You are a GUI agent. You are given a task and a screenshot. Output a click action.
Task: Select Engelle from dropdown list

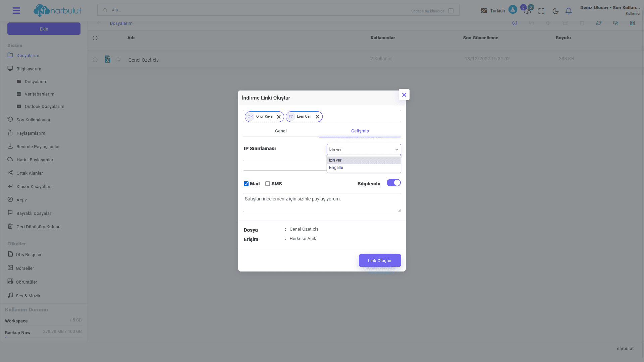click(336, 168)
